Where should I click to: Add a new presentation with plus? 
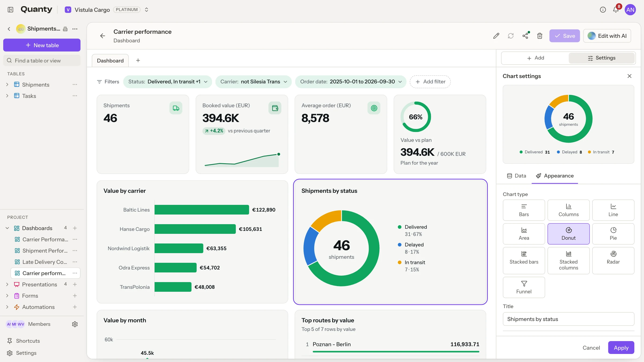click(x=75, y=285)
